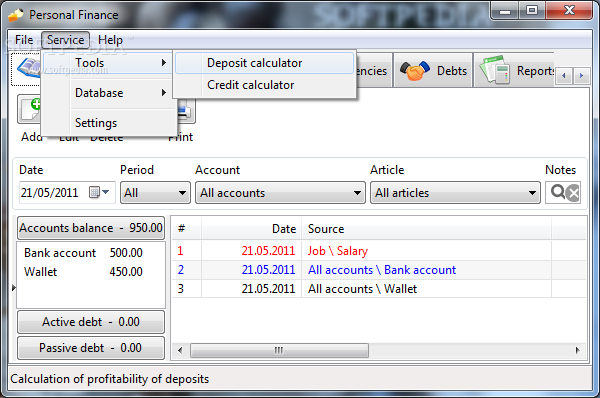Image resolution: width=600 pixels, height=398 pixels.
Task: Click the book tab icon at top left
Action: click(x=28, y=69)
